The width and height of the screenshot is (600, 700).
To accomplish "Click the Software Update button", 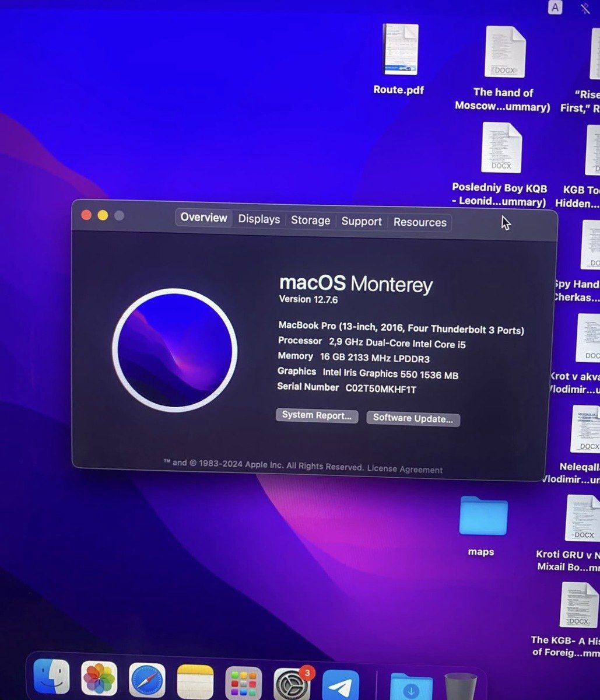I will 413,418.
